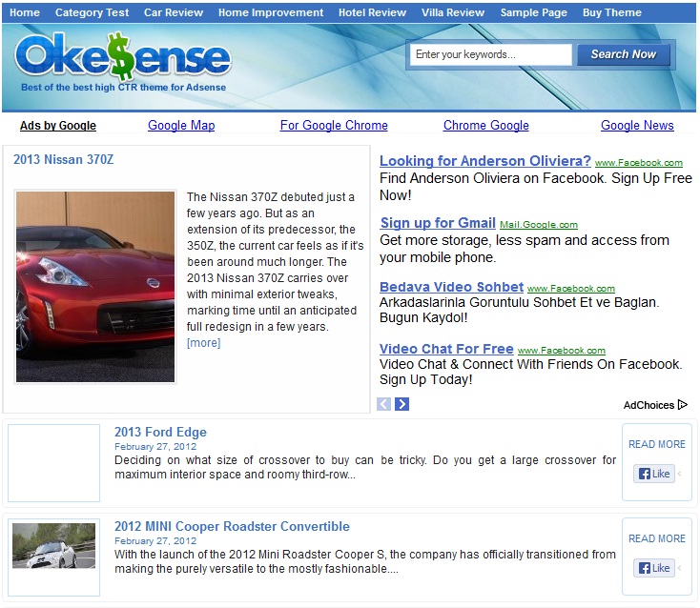700x608 pixels.
Task: Open Home Improvement menu
Action: (271, 12)
